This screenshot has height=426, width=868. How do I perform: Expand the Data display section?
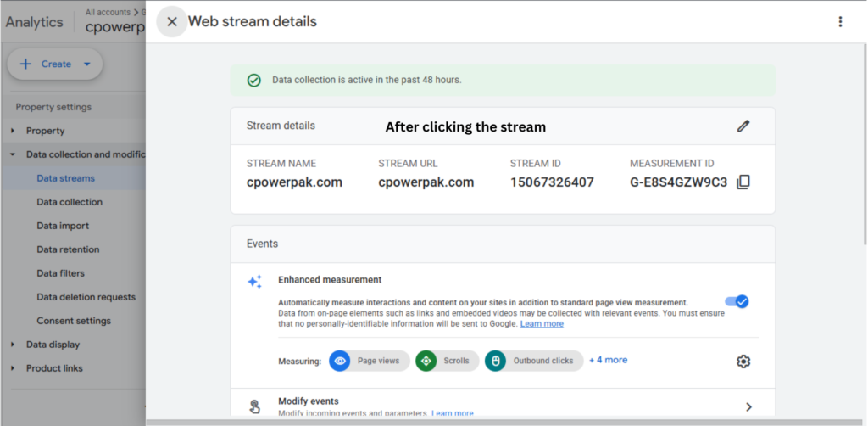tap(13, 345)
